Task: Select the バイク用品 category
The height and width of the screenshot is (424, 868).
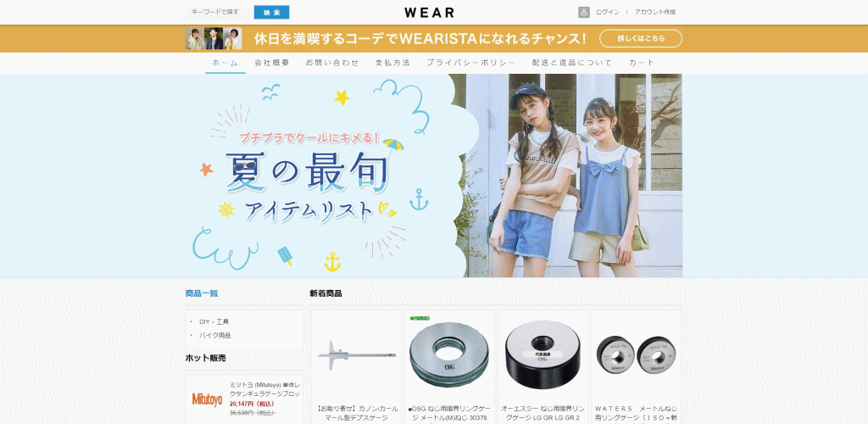Action: (x=215, y=336)
